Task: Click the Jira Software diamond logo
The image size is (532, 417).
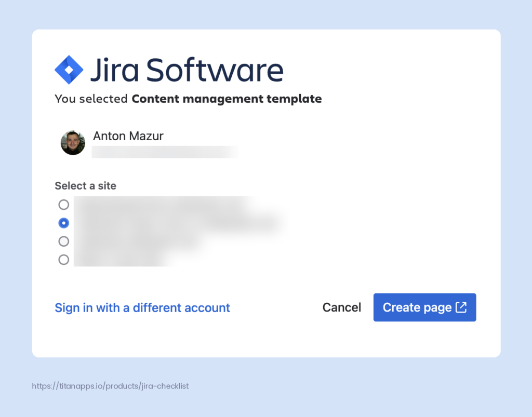Action: click(69, 70)
